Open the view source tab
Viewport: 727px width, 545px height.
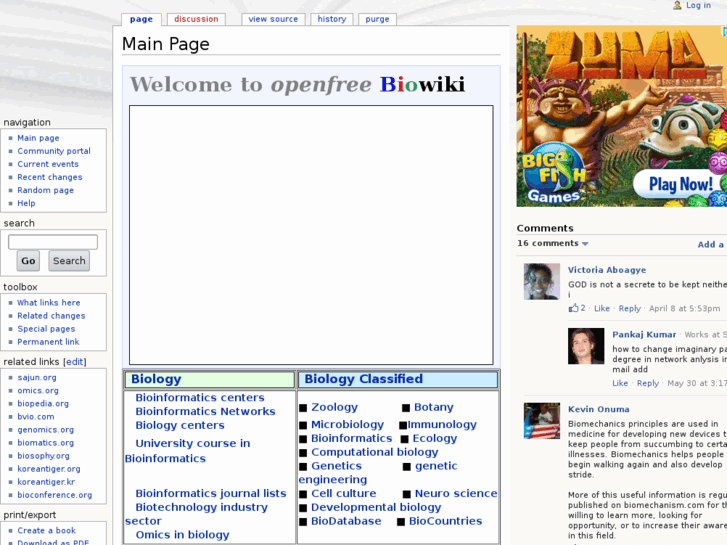click(x=273, y=19)
